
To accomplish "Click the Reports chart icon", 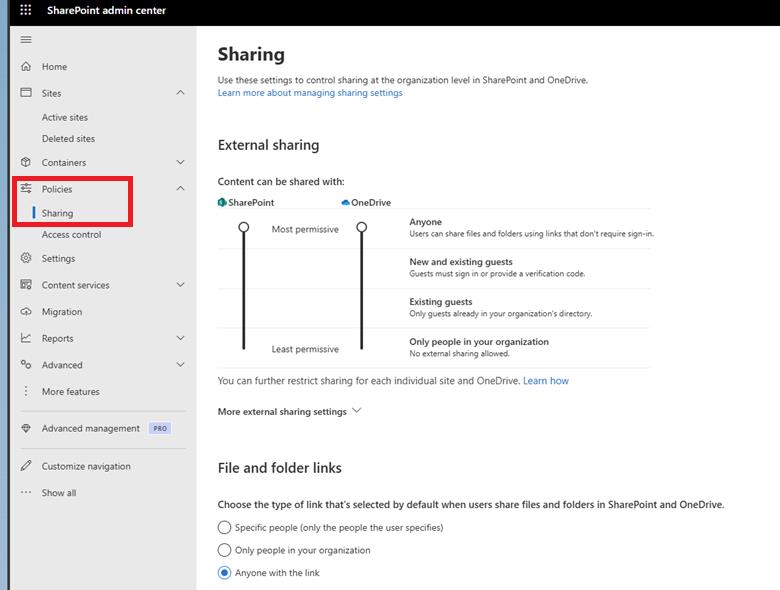I will 26,338.
